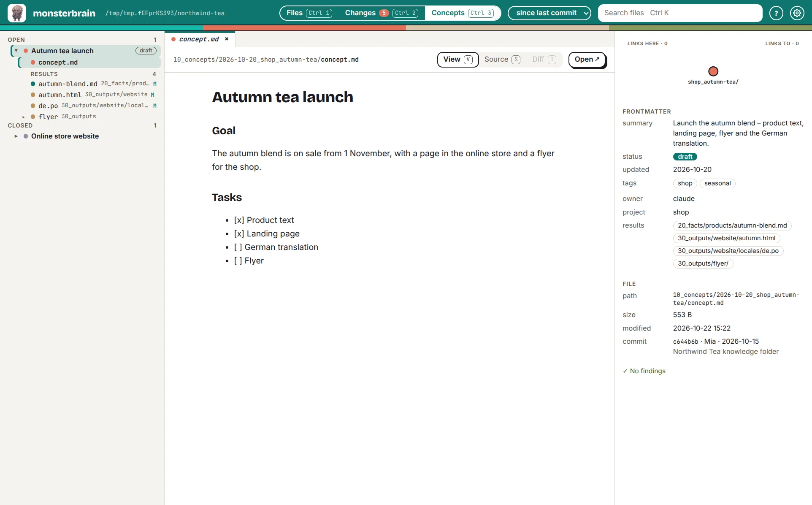Click the No findings status
This screenshot has height=505, width=812.
pos(644,371)
